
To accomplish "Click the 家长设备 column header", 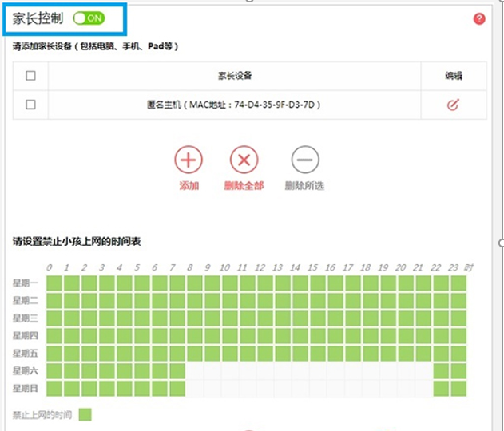I will [234, 76].
